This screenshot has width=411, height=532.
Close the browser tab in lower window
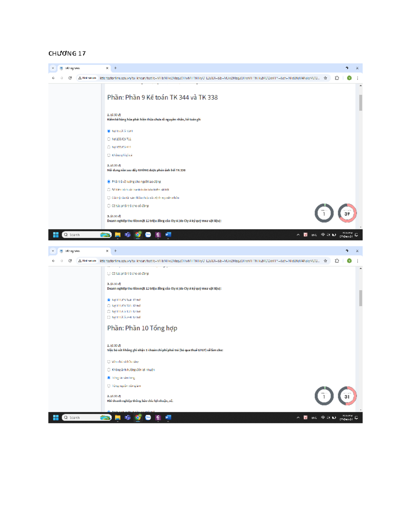tap(107, 251)
